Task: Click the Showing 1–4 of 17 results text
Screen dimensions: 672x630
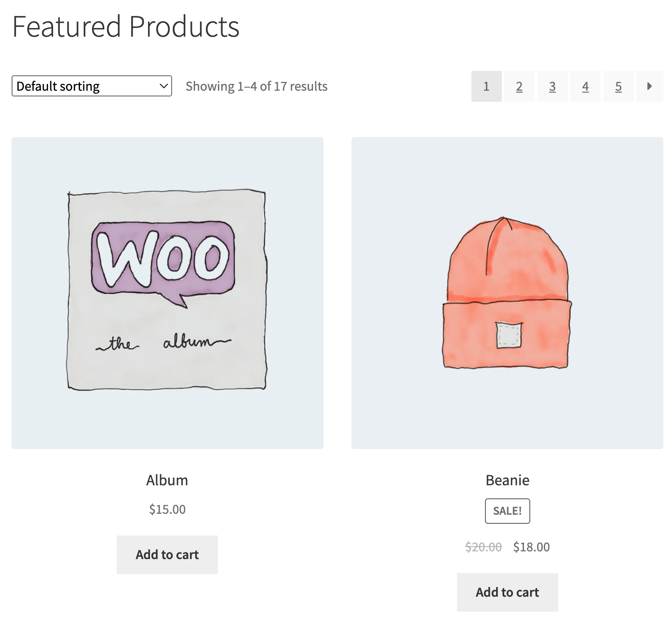Action: tap(256, 86)
